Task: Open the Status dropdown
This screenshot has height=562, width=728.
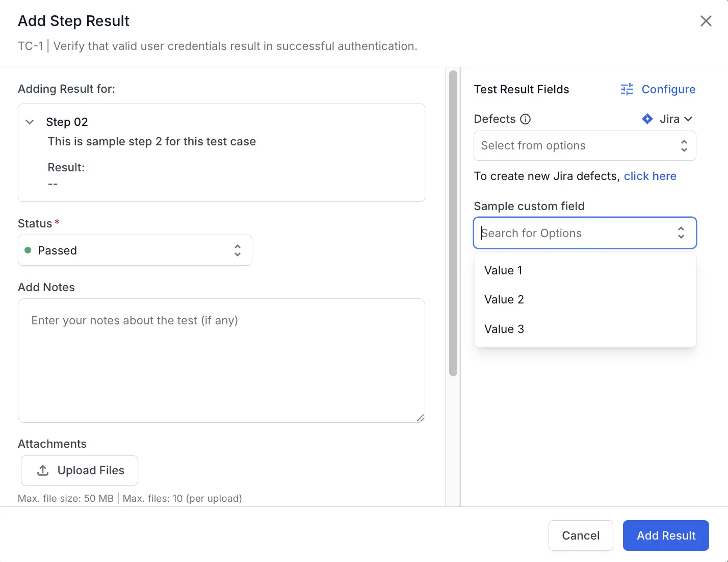Action: [135, 250]
